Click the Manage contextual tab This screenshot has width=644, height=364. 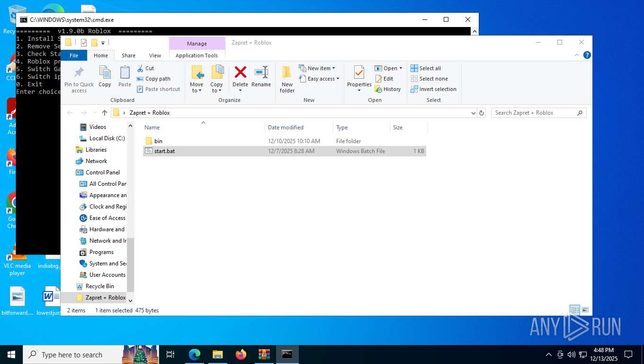(197, 44)
